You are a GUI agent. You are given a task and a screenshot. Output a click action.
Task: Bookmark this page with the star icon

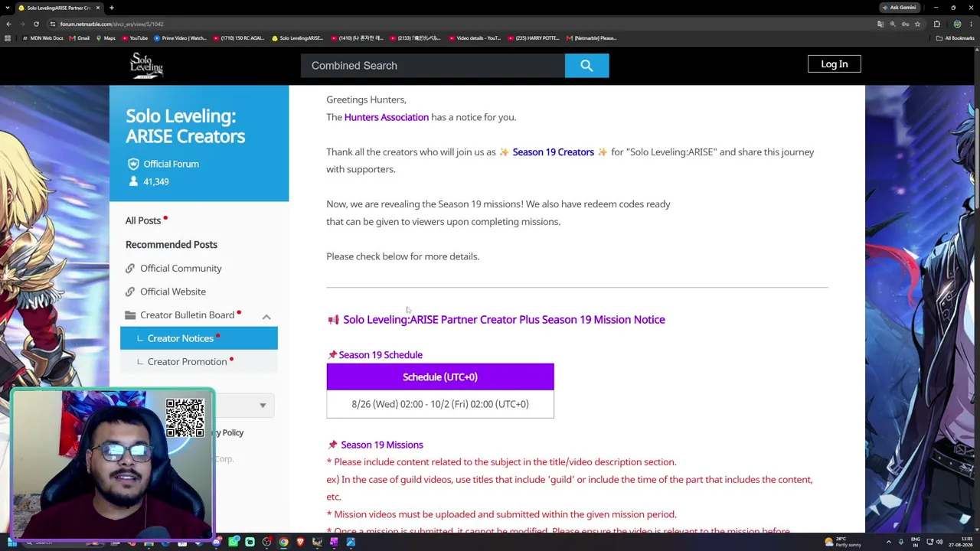[x=917, y=24]
